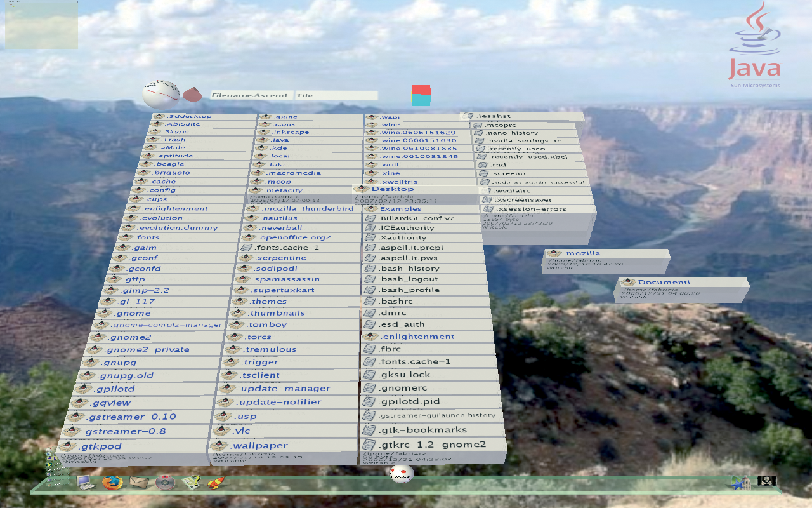Select the .gksu.lock file
The image size is (812, 508).
pos(429,375)
